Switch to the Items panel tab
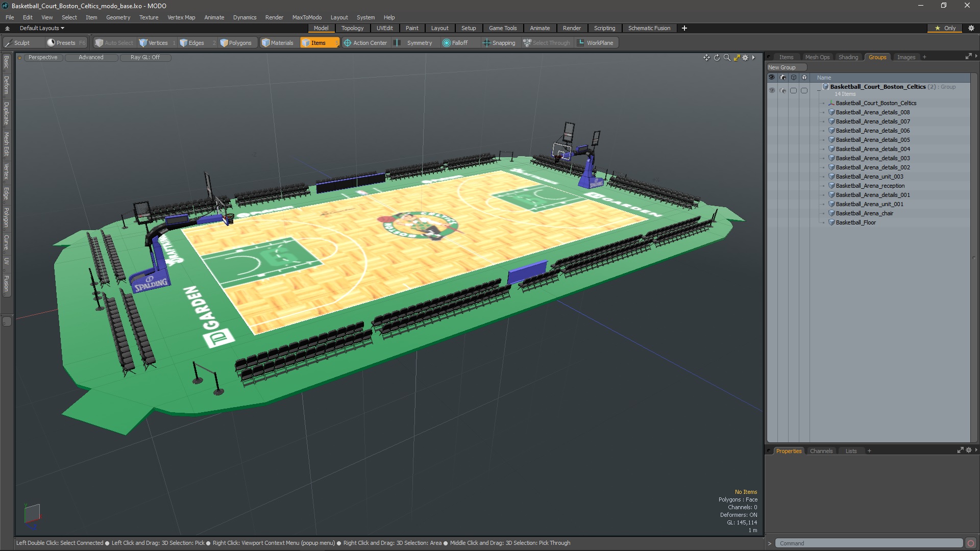Image resolution: width=980 pixels, height=551 pixels. coord(786,57)
